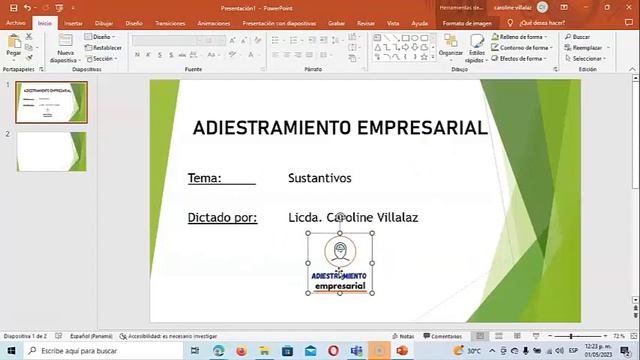Open the Organizar dropdown

(x=451, y=48)
